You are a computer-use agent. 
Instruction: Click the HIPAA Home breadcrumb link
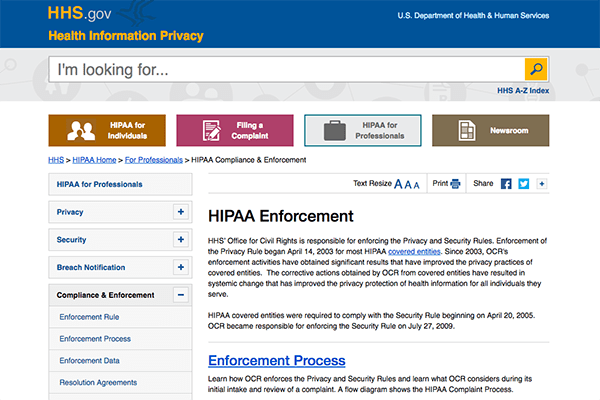pos(94,160)
